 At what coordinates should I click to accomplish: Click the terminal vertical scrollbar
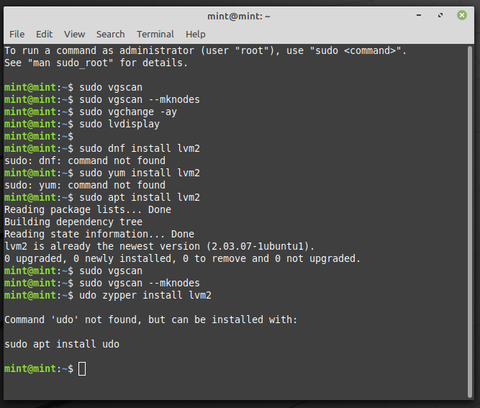click(470, 222)
